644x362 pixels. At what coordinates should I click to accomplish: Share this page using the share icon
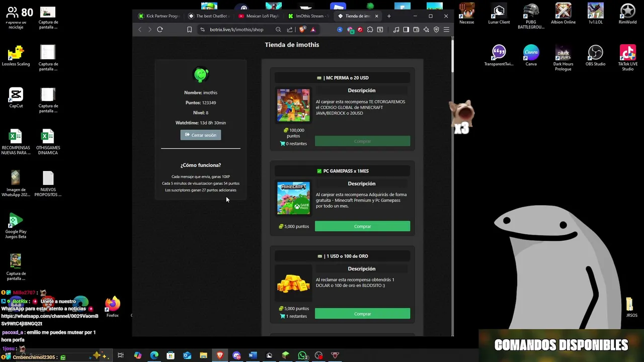pyautogui.click(x=290, y=30)
